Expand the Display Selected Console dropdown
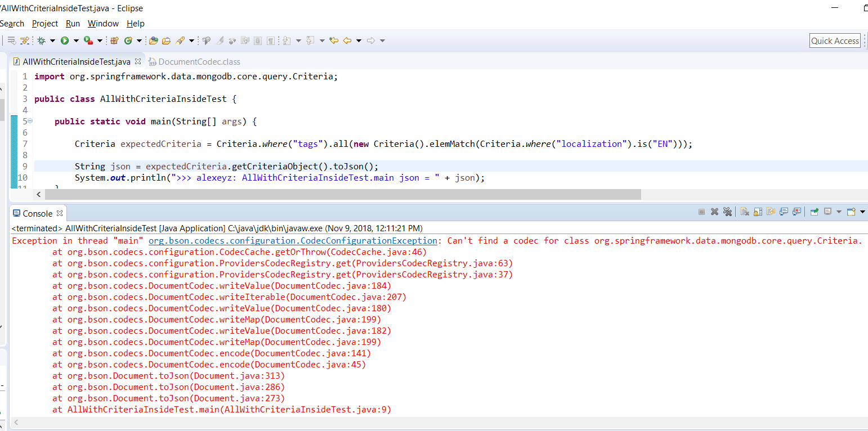Image resolution: width=868 pixels, height=431 pixels. (839, 211)
